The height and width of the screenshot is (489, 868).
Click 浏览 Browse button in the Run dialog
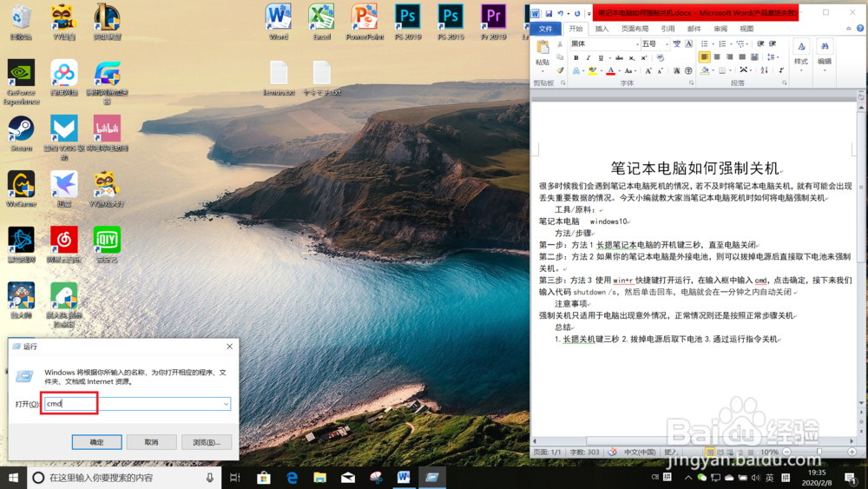207,442
